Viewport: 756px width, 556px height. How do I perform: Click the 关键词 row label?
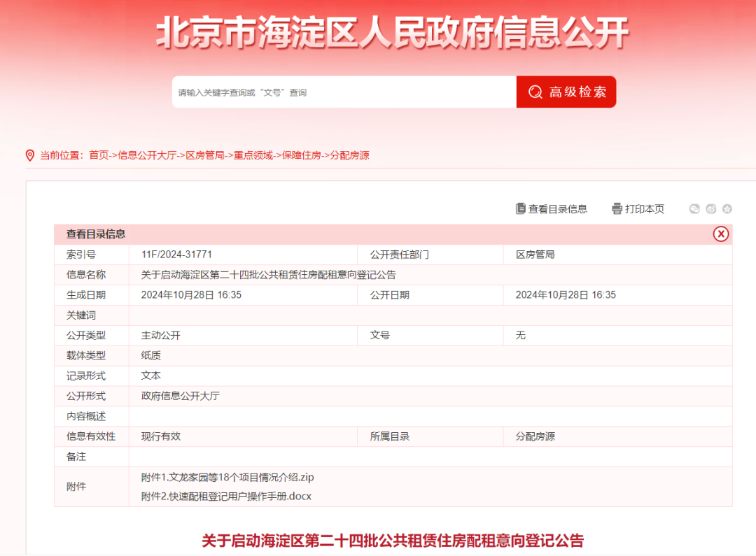(81, 315)
